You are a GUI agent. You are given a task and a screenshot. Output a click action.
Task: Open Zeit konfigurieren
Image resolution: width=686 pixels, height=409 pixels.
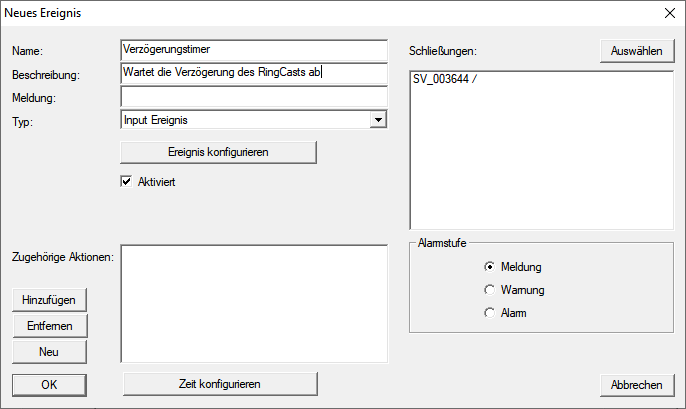[219, 384]
